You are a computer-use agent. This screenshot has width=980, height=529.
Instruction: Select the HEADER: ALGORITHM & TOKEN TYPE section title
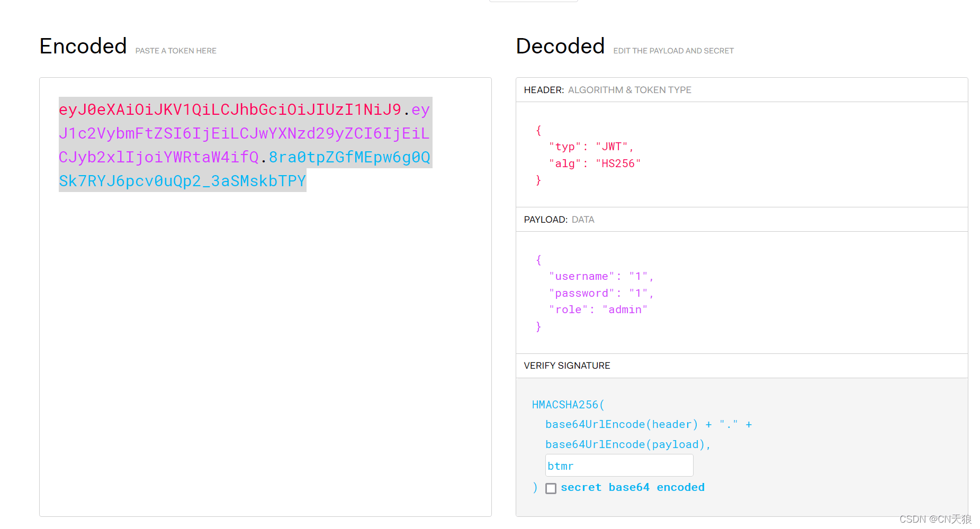[x=607, y=90]
